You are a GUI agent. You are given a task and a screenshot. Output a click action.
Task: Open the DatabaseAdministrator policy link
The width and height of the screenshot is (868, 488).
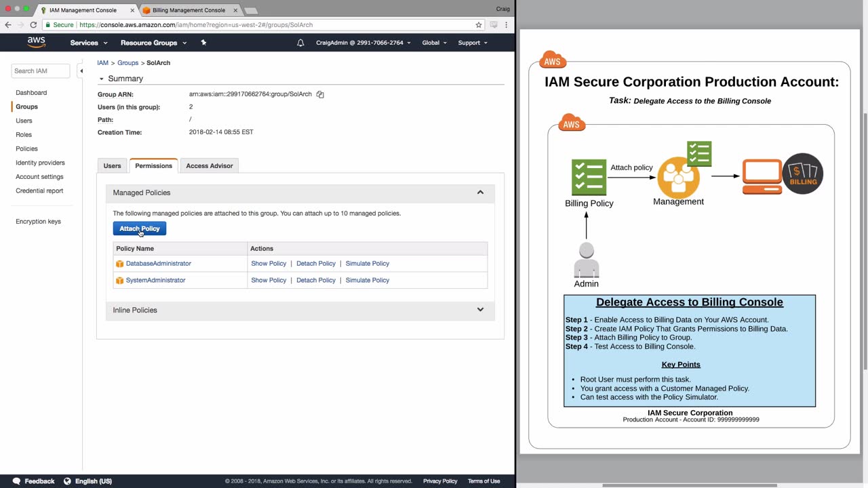click(159, 264)
